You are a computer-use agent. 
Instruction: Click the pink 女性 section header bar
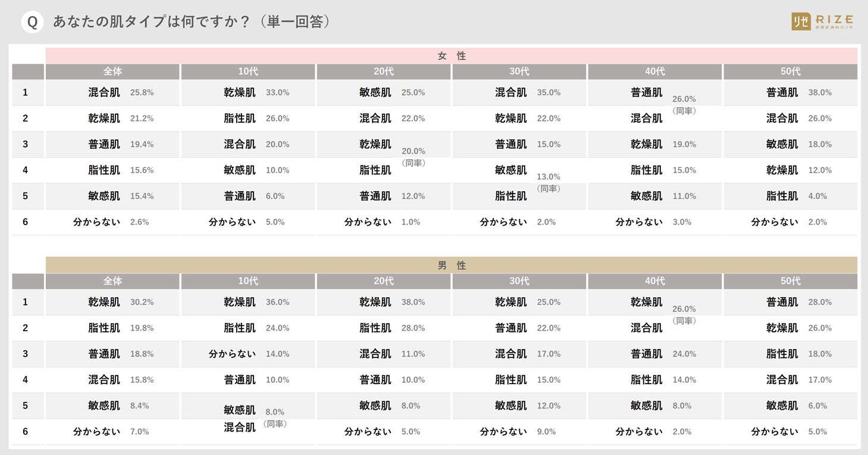click(451, 56)
